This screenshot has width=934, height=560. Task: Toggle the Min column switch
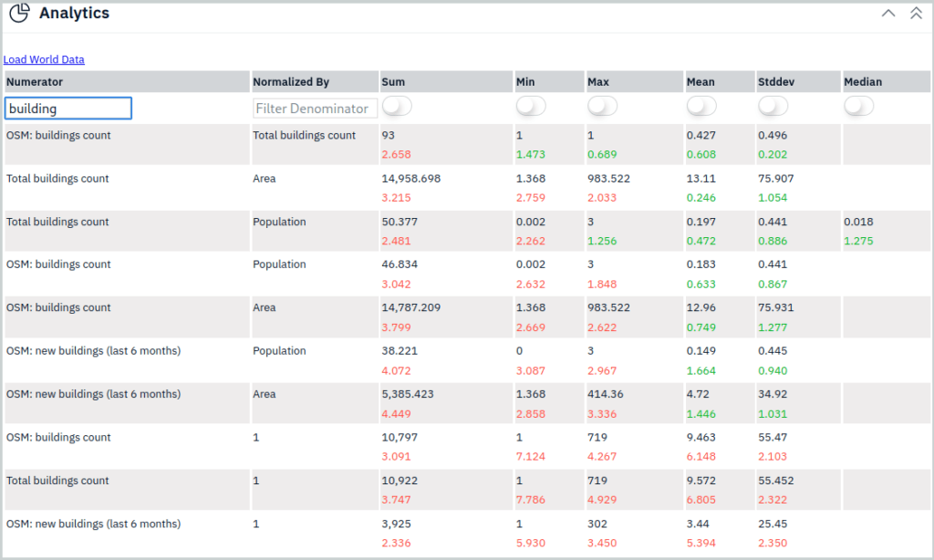(531, 107)
